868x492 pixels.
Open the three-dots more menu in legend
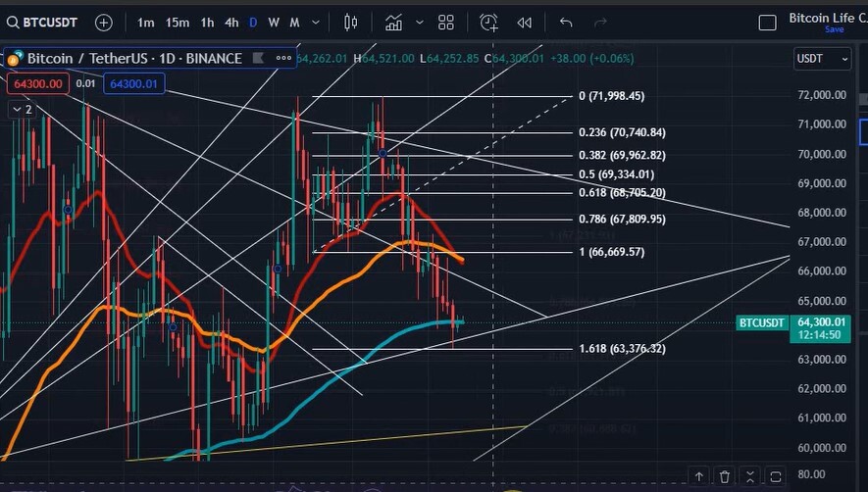(x=283, y=58)
